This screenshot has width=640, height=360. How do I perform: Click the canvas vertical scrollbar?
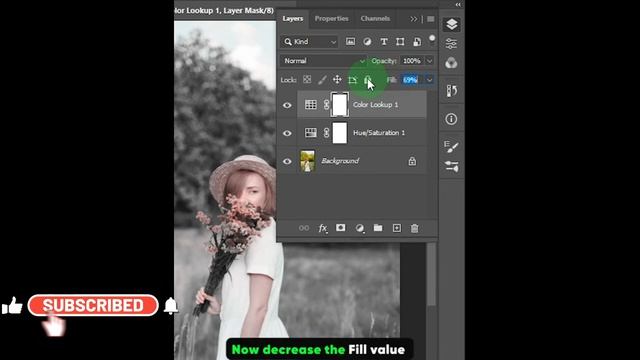point(431,273)
